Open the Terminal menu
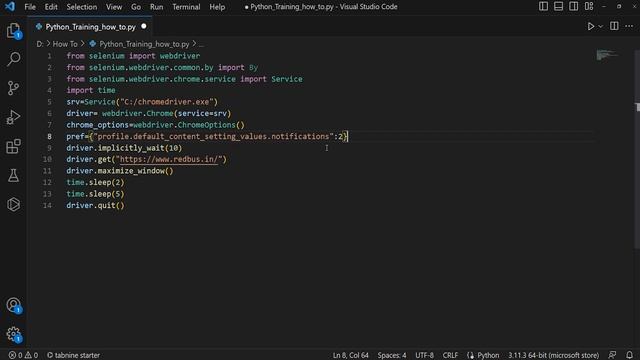 186,7
